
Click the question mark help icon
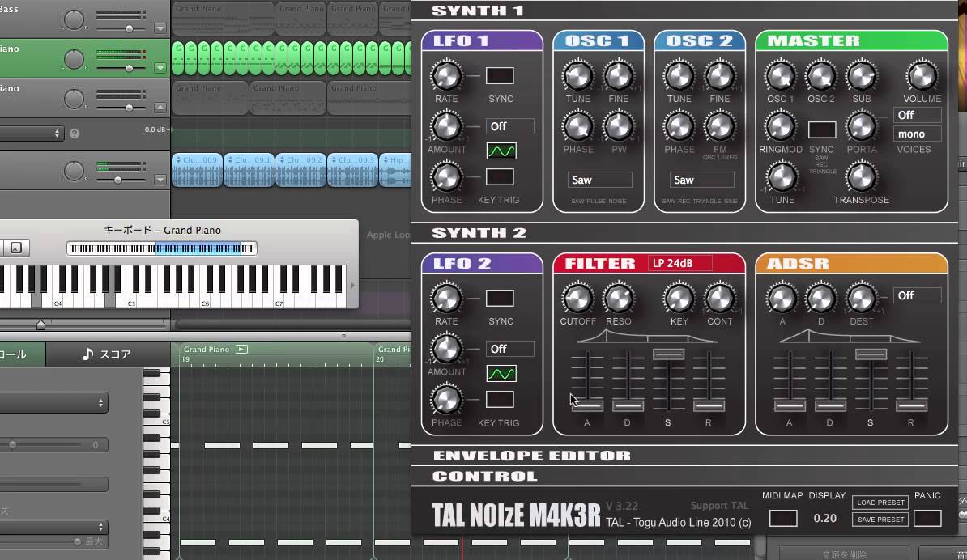tap(75, 134)
